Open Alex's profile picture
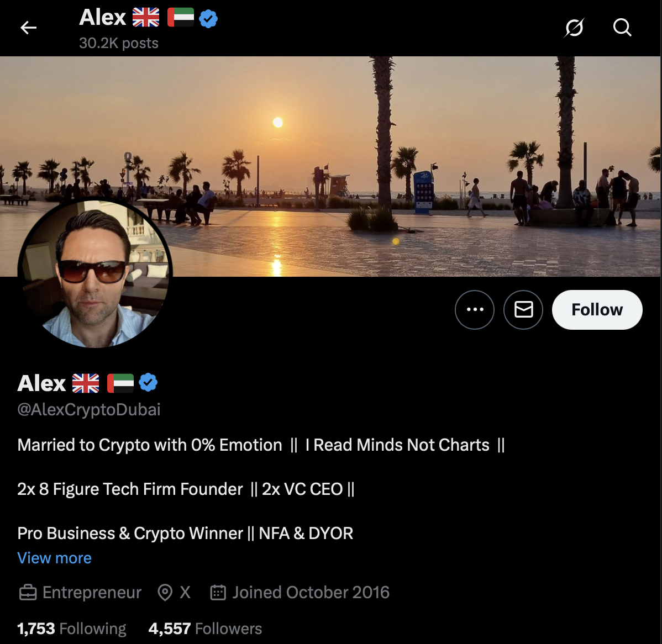The image size is (662, 644). pyautogui.click(x=95, y=275)
